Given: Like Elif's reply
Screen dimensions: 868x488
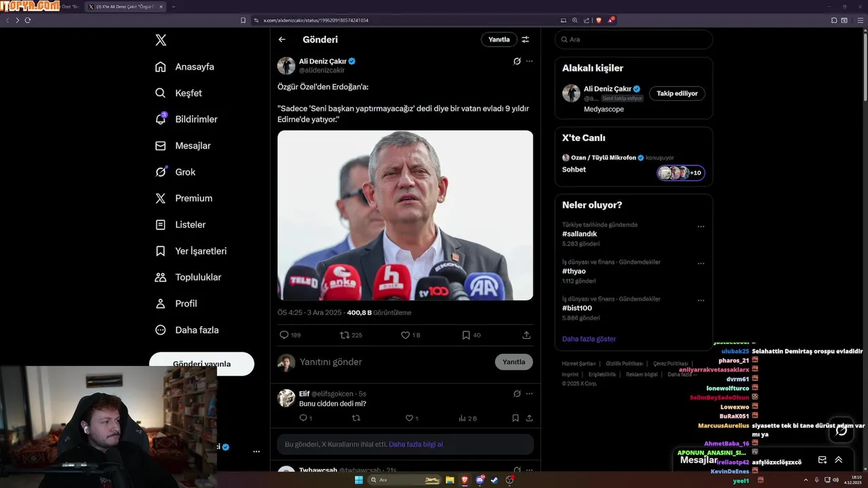Looking at the screenshot, I should coord(409,418).
